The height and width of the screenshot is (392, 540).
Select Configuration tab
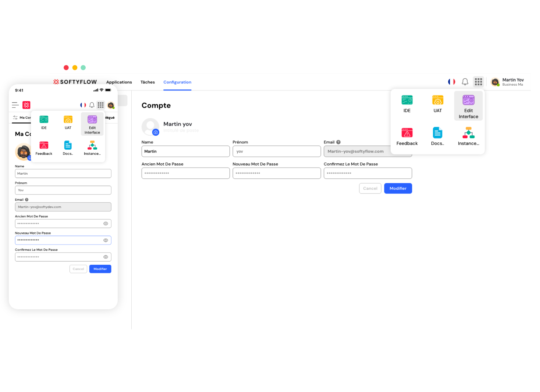(177, 82)
